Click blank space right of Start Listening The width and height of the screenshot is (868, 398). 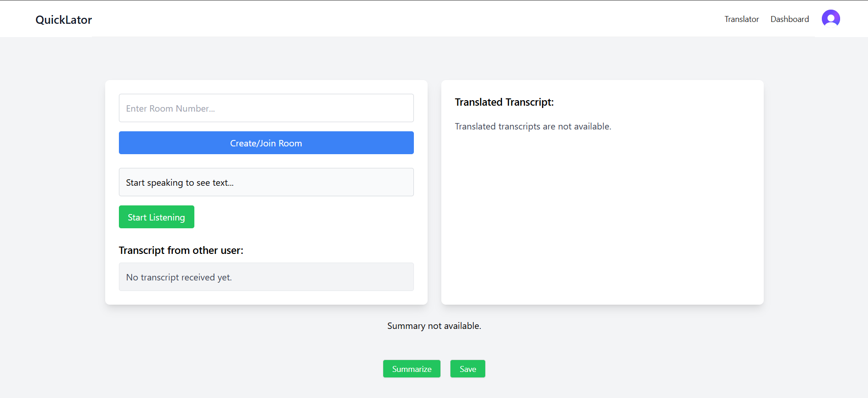(x=302, y=217)
